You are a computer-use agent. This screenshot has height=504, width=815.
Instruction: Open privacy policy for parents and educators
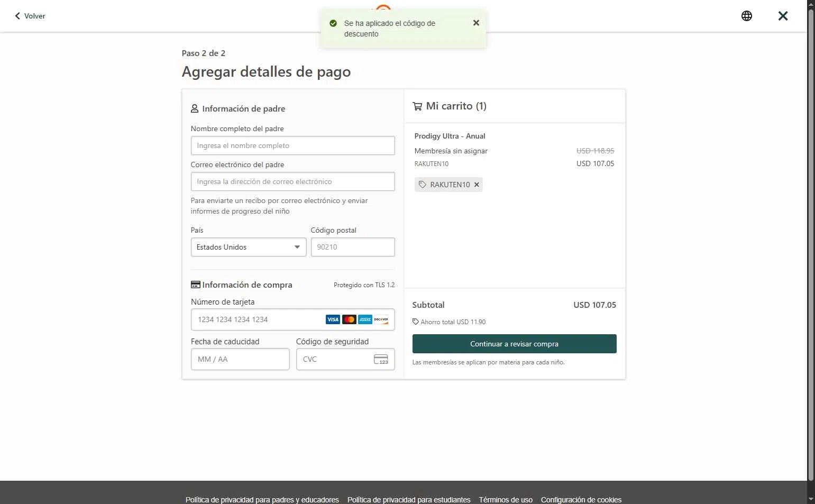pos(262,500)
